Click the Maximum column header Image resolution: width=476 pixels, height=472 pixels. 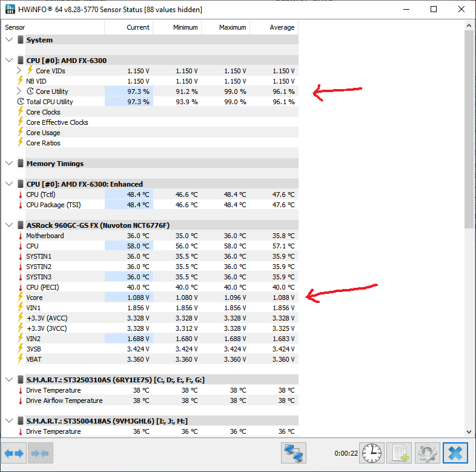pos(226,27)
